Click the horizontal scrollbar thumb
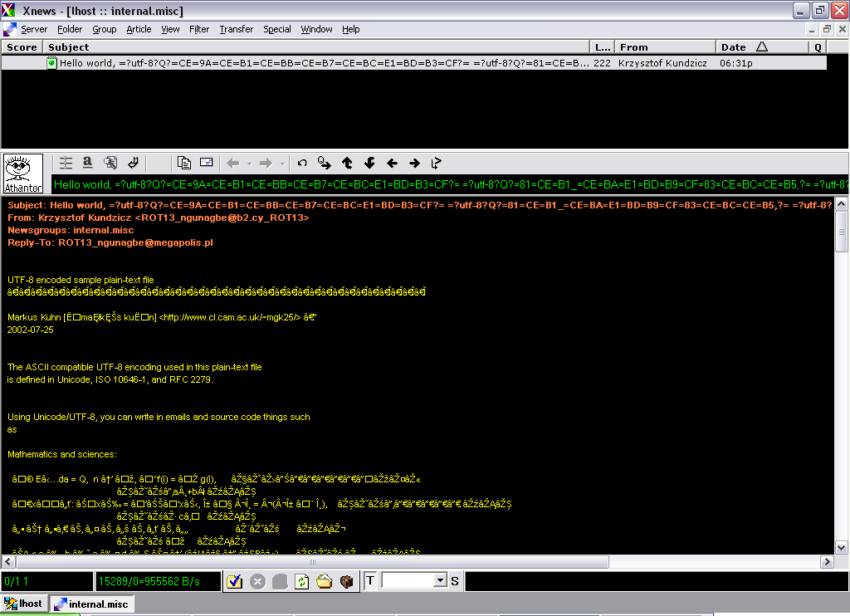The width and height of the screenshot is (850, 616). tap(312, 562)
